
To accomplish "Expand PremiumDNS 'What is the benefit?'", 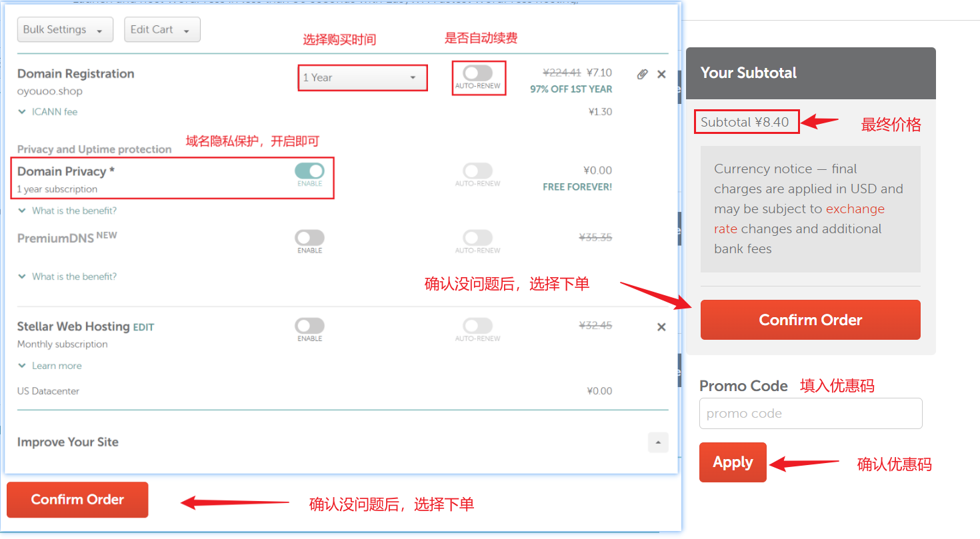I will tap(67, 276).
